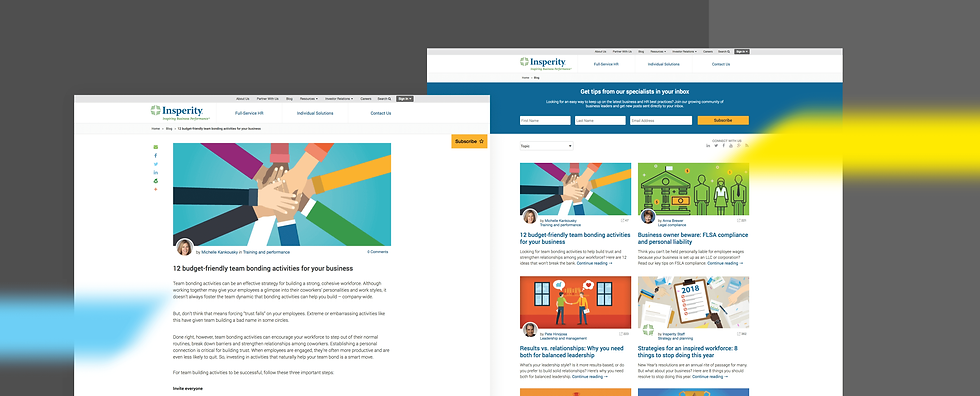The width and height of the screenshot is (980, 396).
Task: Open Full-Service HR menu on article page
Action: [x=249, y=113]
